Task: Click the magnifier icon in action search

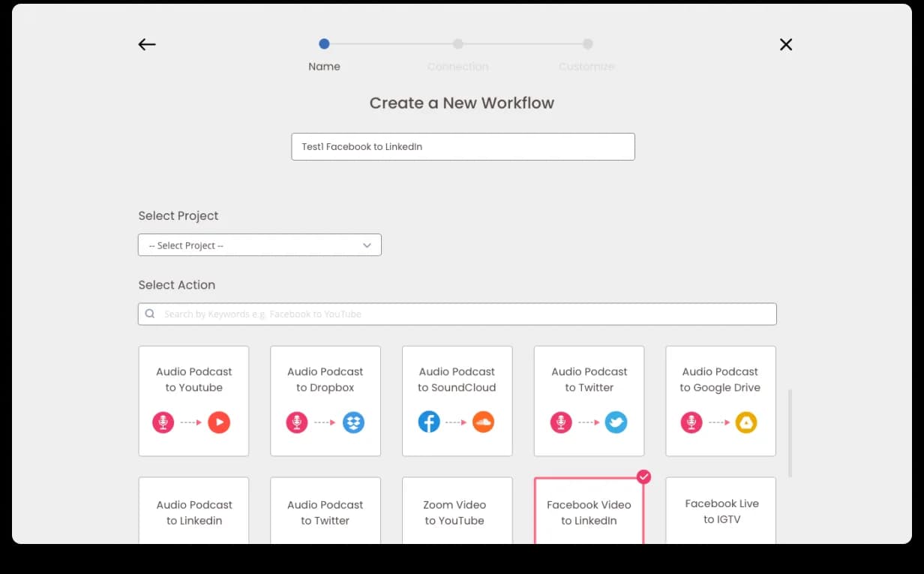Action: click(x=150, y=314)
